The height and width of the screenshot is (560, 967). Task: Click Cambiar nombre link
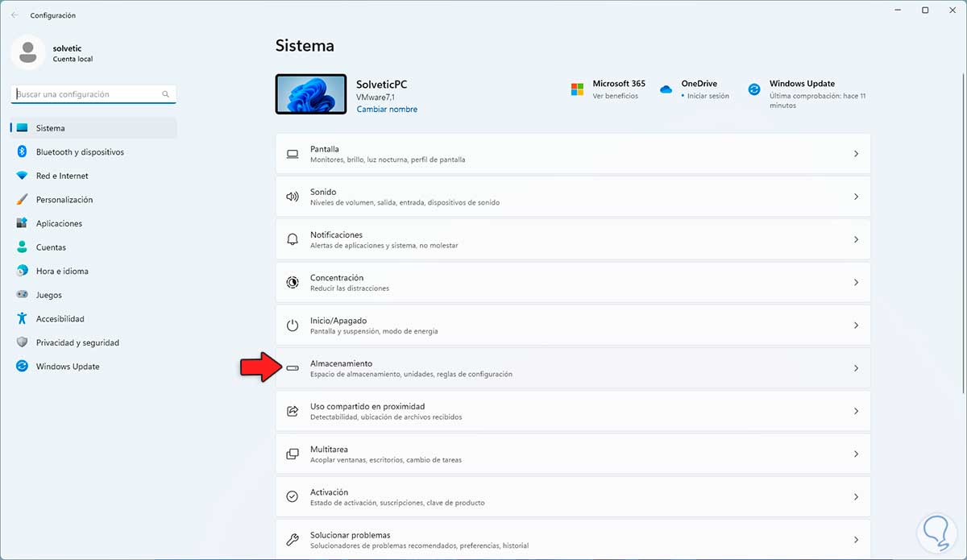[387, 109]
